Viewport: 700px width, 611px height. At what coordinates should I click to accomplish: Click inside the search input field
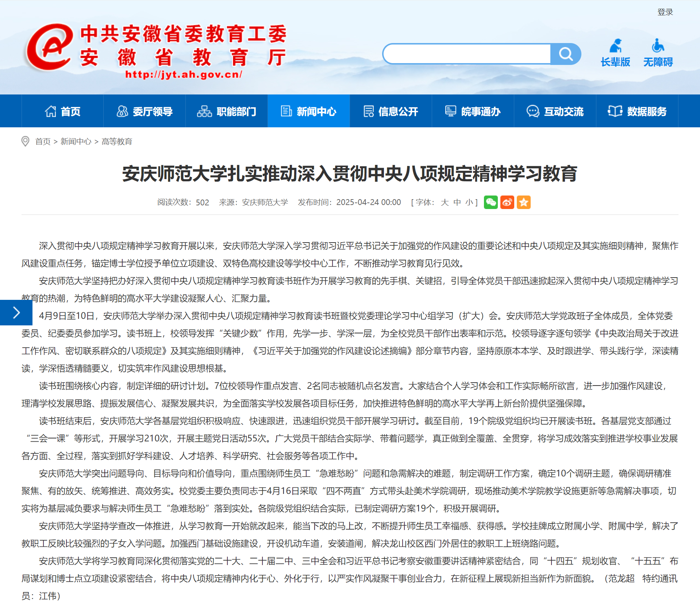pos(467,54)
